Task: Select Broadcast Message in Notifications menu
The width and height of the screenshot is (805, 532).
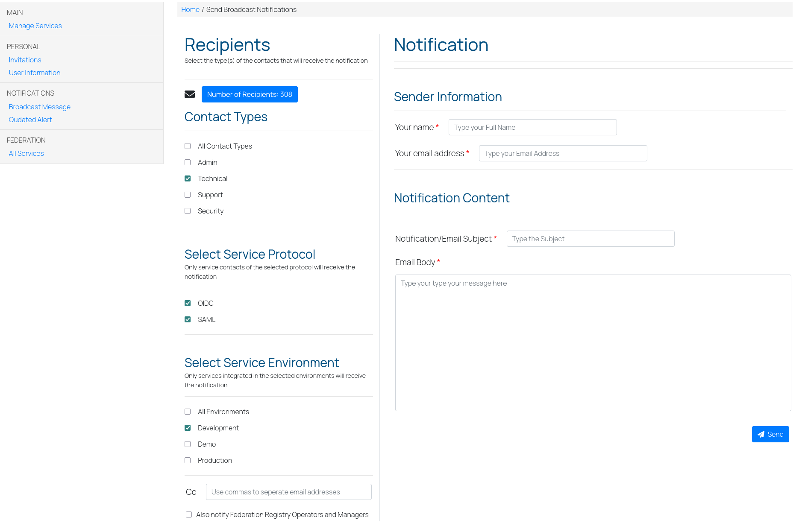Action: pos(39,107)
